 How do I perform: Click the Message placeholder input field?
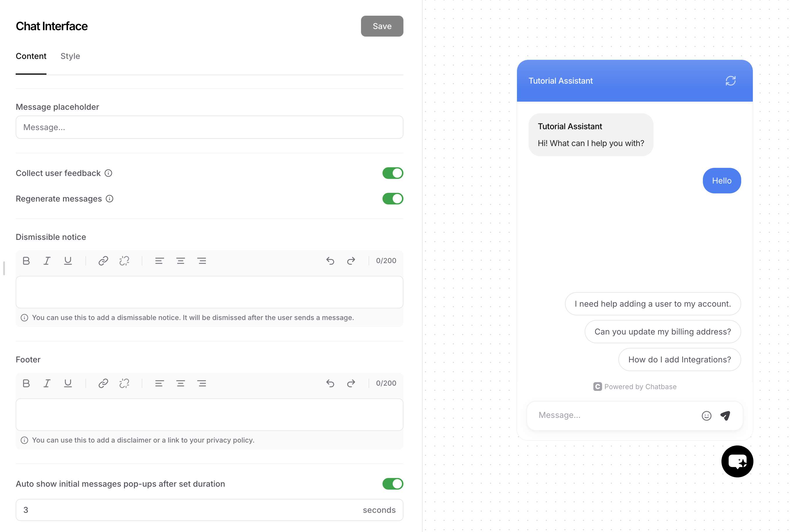coord(209,127)
